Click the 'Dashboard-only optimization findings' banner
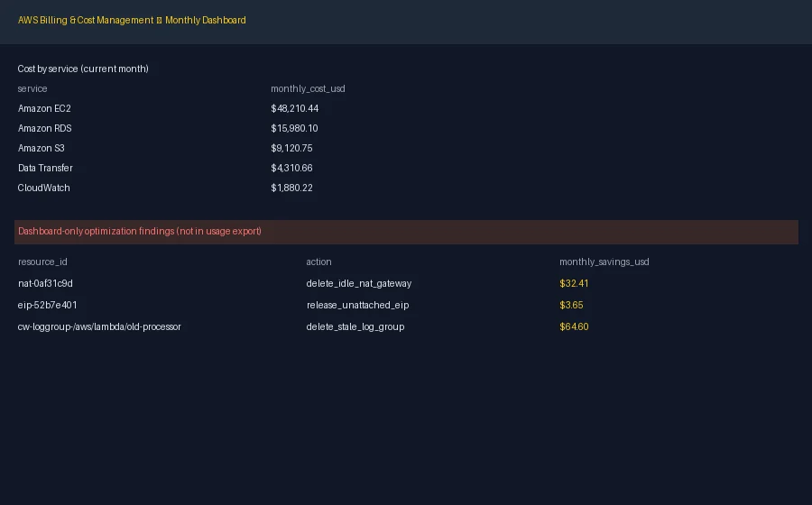812x505 pixels. coord(406,232)
